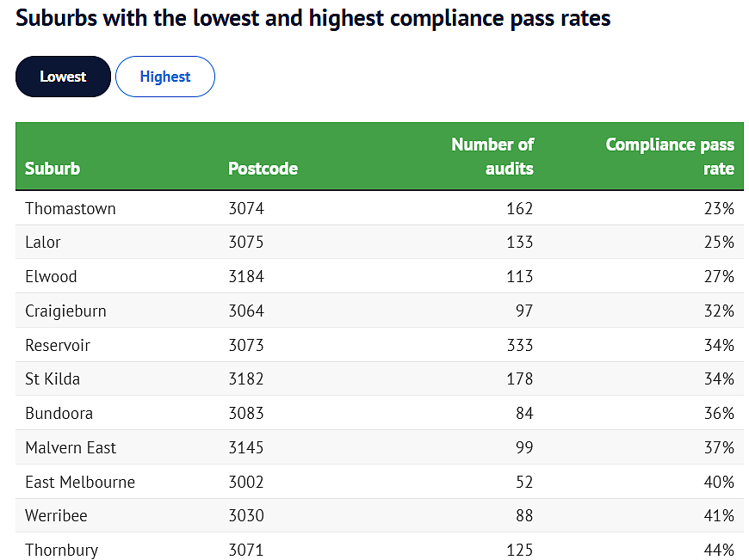Image resolution: width=749 pixels, height=560 pixels.
Task: Click the Postcode column header
Action: pos(263,169)
